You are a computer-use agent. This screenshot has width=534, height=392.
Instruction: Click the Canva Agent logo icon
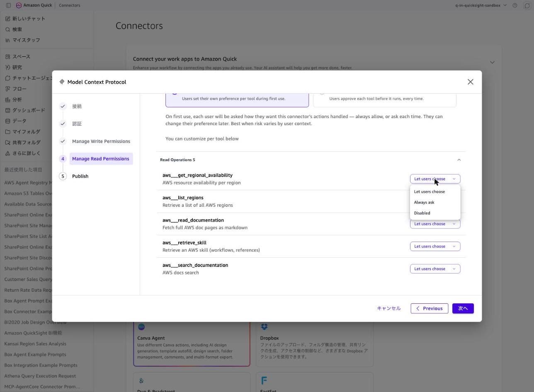[x=141, y=327]
